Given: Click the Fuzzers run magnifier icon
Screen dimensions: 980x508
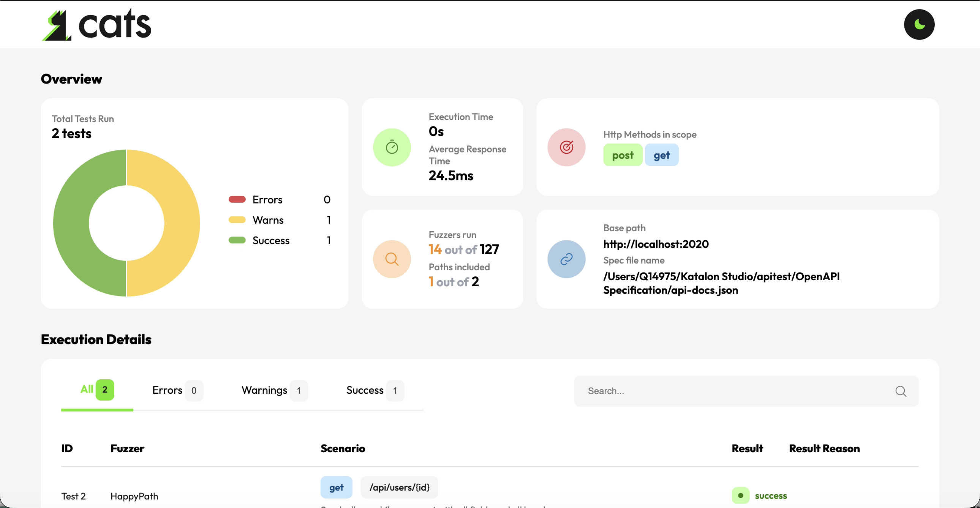Looking at the screenshot, I should pyautogui.click(x=392, y=259).
